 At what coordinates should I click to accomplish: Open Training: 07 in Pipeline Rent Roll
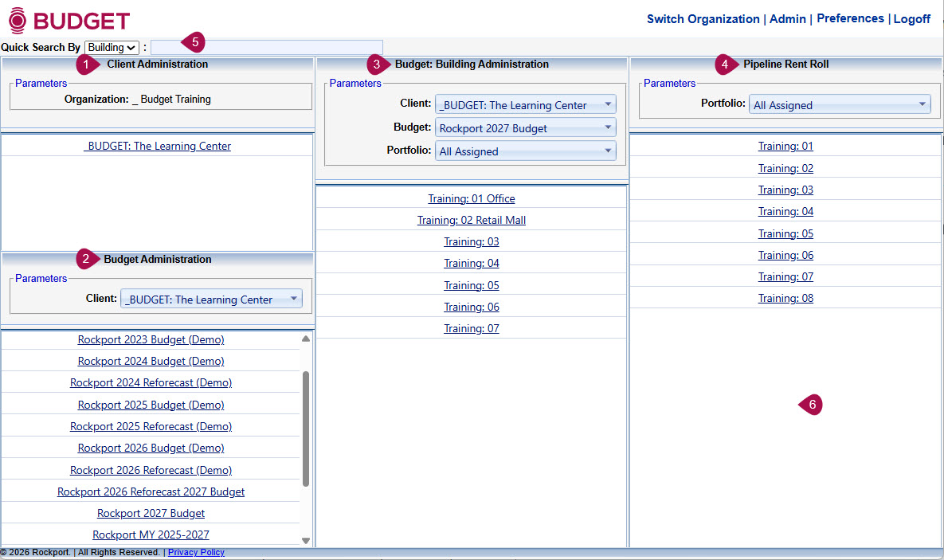(x=785, y=276)
